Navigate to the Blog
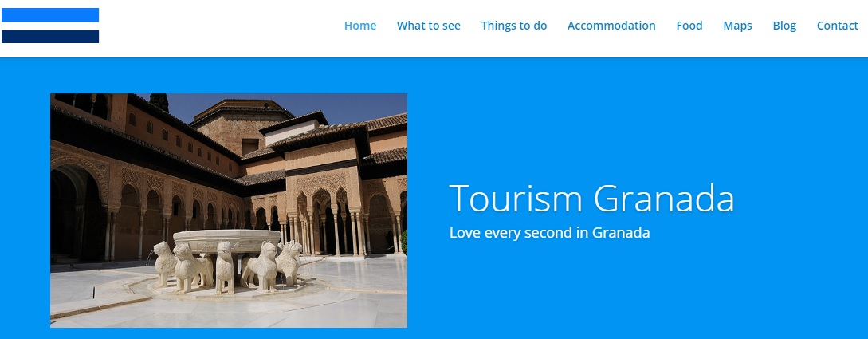868x339 pixels. point(784,26)
